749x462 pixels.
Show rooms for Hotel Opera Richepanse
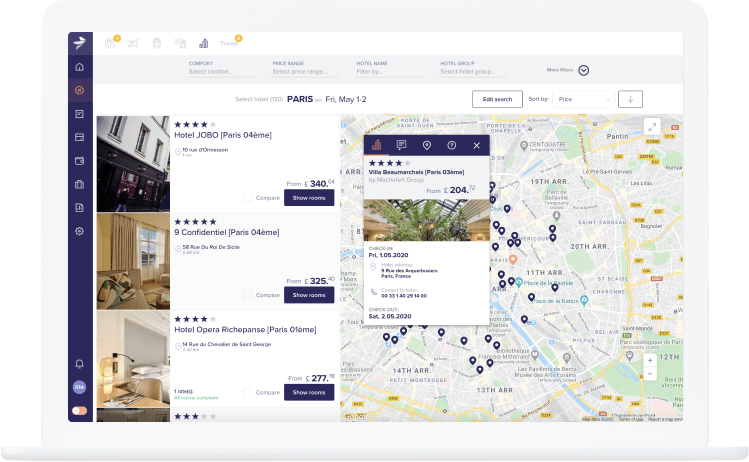pos(309,392)
